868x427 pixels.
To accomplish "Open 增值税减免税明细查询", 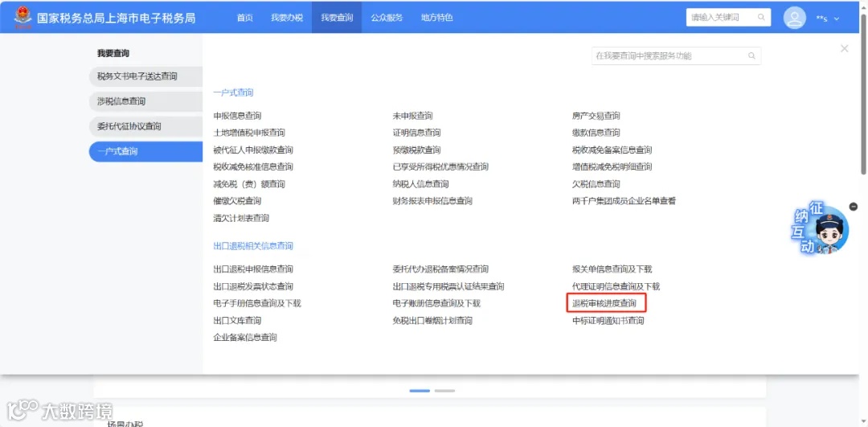I will click(612, 166).
